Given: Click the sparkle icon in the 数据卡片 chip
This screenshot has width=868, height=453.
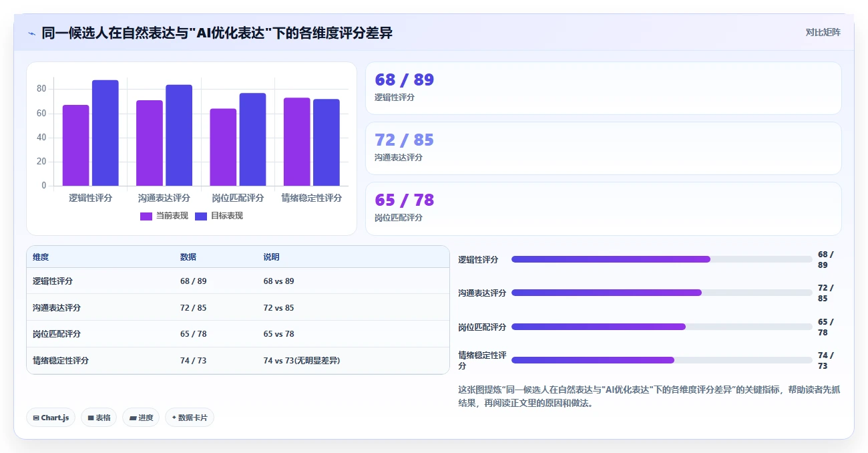Looking at the screenshot, I should click(x=174, y=418).
